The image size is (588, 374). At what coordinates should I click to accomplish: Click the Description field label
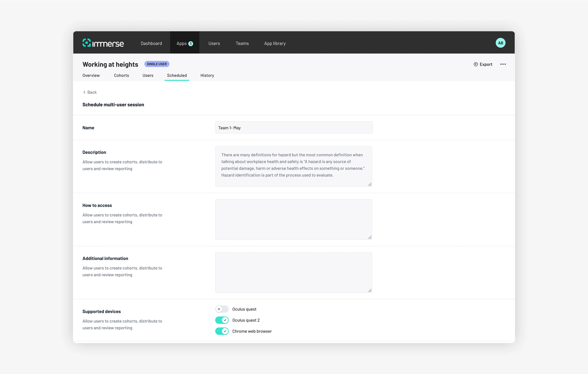[94, 152]
